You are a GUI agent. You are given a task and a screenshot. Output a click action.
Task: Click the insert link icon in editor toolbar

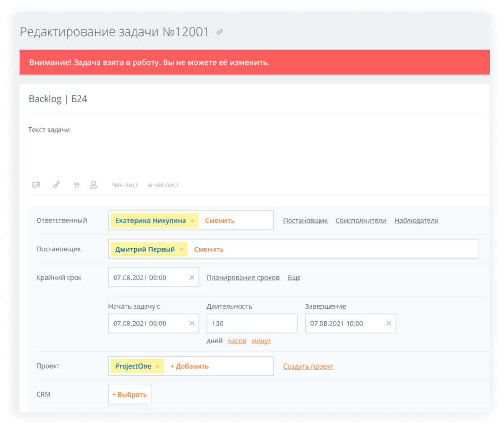tap(57, 185)
